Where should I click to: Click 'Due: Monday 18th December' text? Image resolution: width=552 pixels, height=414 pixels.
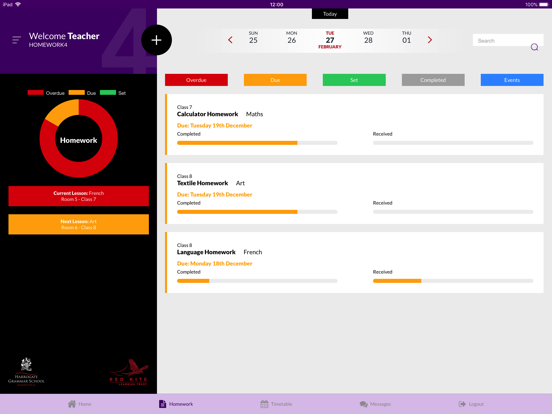coord(214,263)
